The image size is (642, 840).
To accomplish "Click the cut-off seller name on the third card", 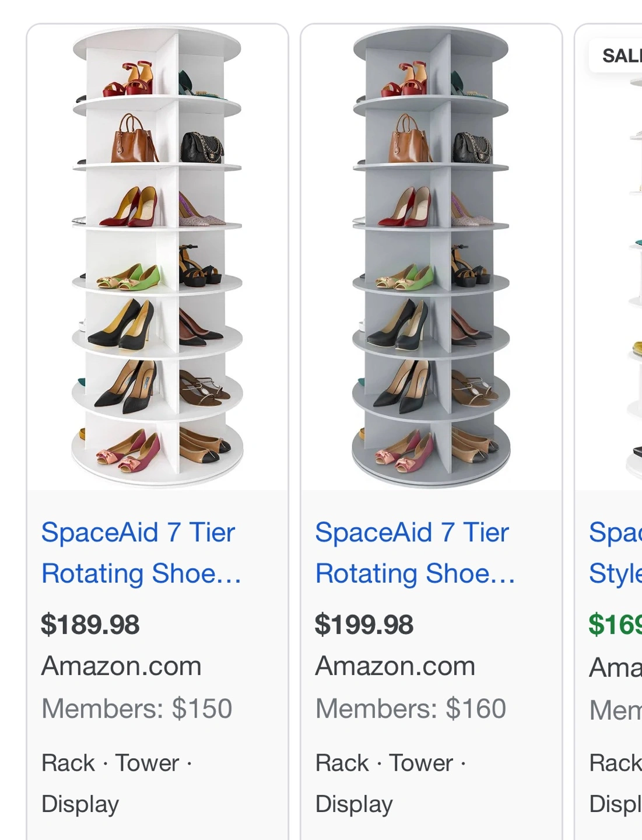I will [x=616, y=667].
